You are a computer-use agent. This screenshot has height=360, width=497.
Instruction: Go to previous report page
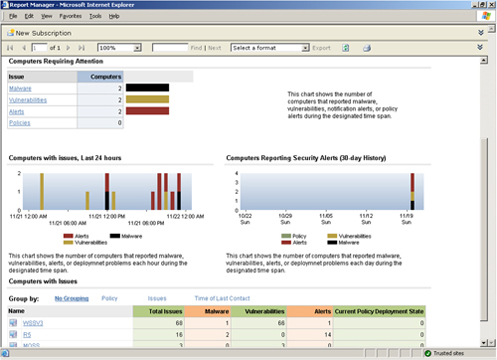coord(24,48)
